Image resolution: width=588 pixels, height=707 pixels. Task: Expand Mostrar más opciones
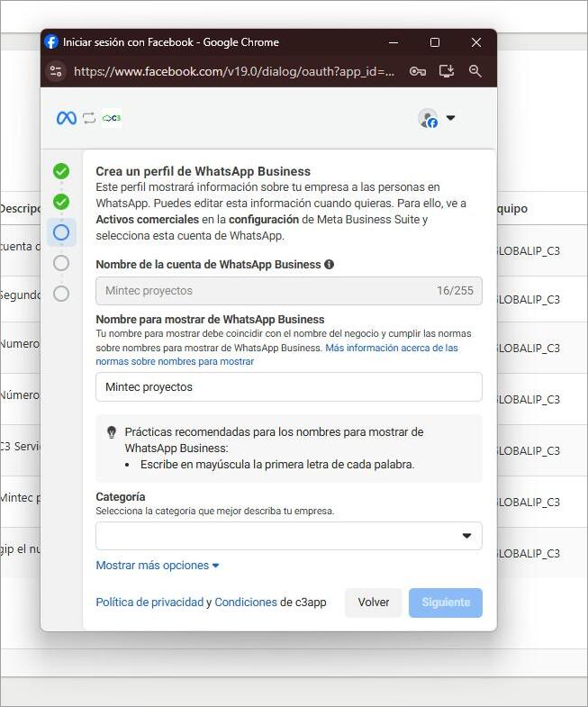158,566
